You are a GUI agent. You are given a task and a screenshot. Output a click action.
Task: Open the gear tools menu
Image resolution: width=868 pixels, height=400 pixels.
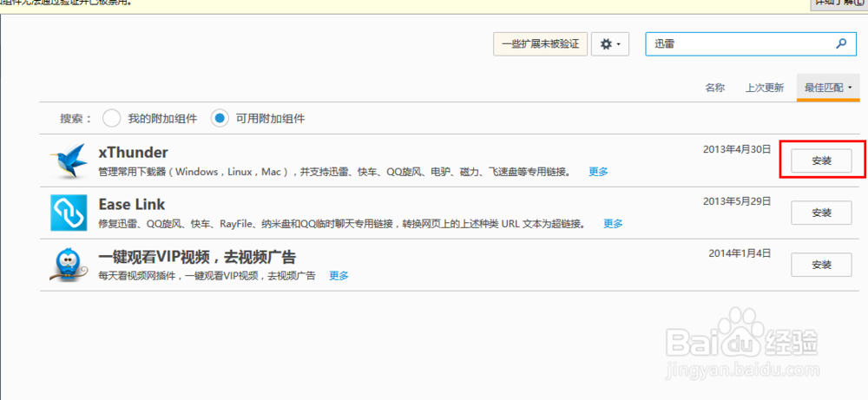pyautogui.click(x=610, y=43)
